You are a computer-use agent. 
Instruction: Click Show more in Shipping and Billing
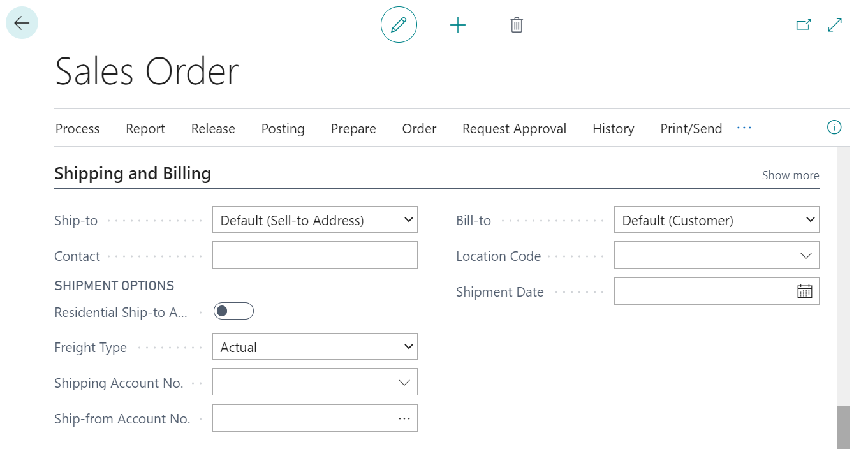click(790, 175)
